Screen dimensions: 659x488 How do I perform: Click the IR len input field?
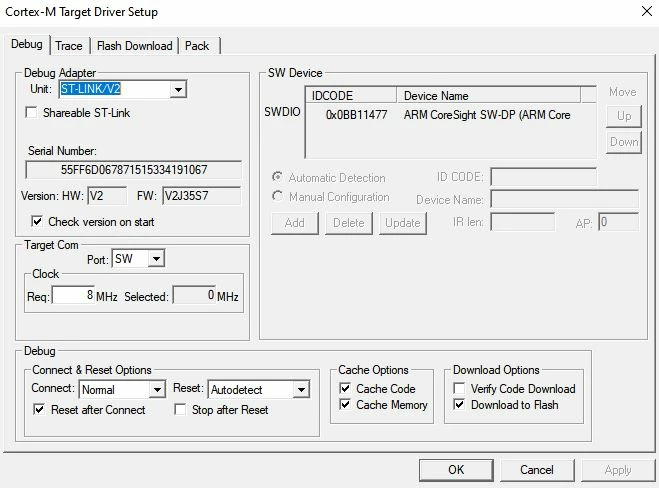(x=522, y=222)
